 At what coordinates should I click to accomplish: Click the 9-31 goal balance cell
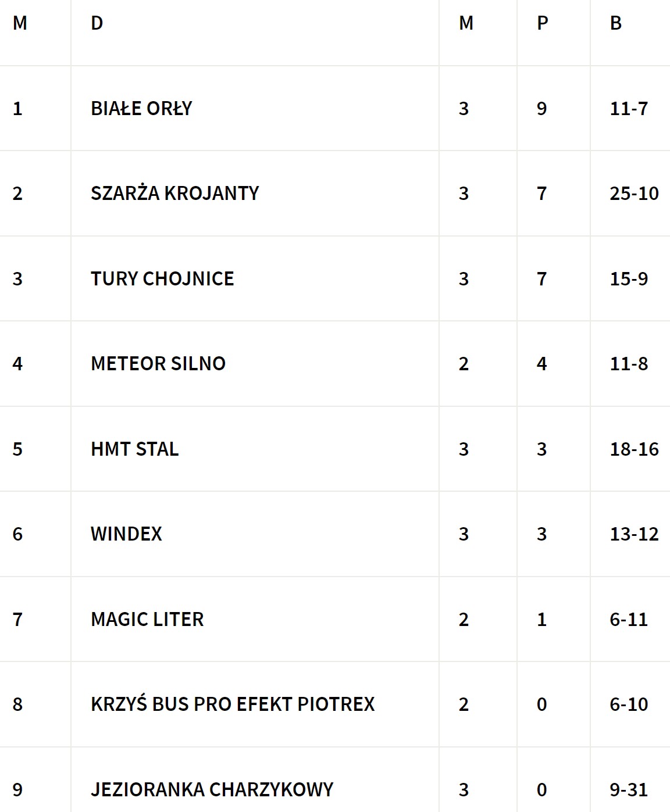point(629,790)
